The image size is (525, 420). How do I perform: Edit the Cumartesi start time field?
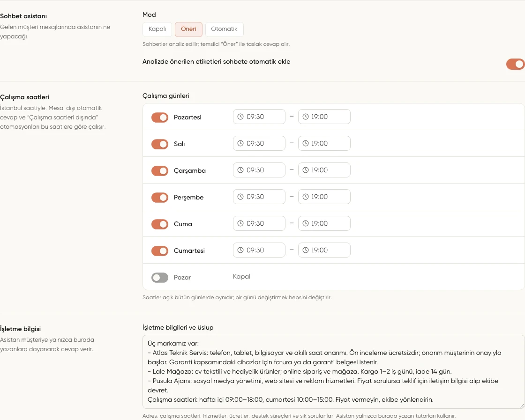[x=259, y=250]
